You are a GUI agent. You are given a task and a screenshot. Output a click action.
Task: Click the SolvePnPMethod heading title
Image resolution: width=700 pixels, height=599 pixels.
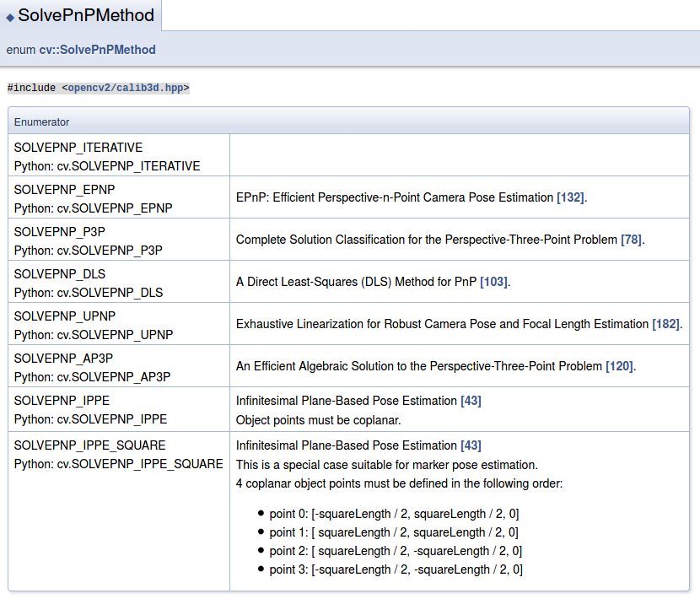pyautogui.click(x=86, y=15)
